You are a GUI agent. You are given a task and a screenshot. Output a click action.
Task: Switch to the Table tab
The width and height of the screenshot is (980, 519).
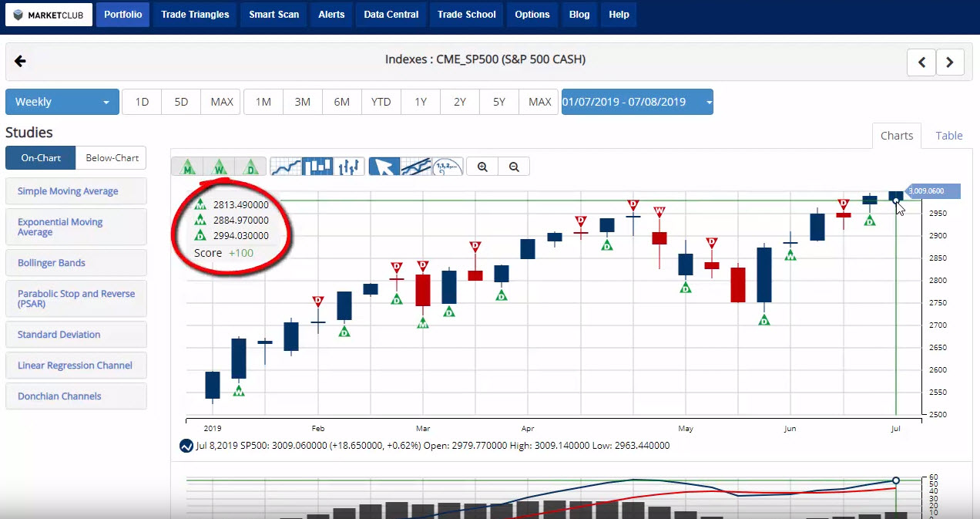pos(948,135)
